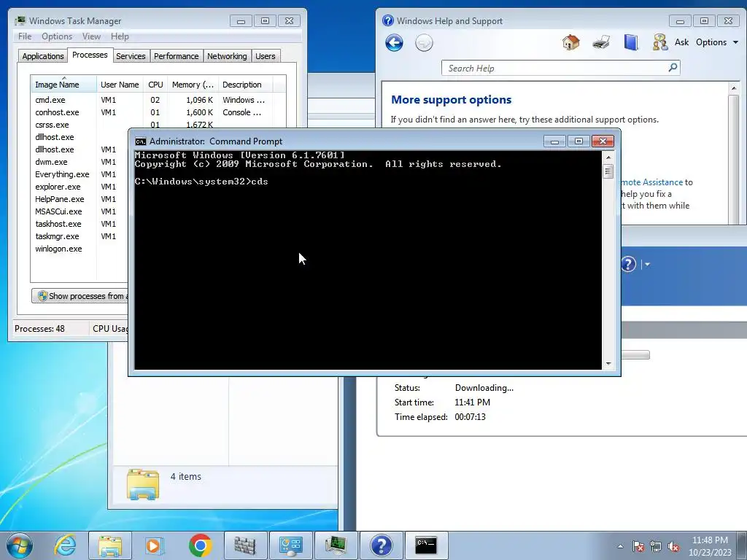This screenshot has height=560, width=747.
Task: Switch to Services tab
Action: (131, 56)
